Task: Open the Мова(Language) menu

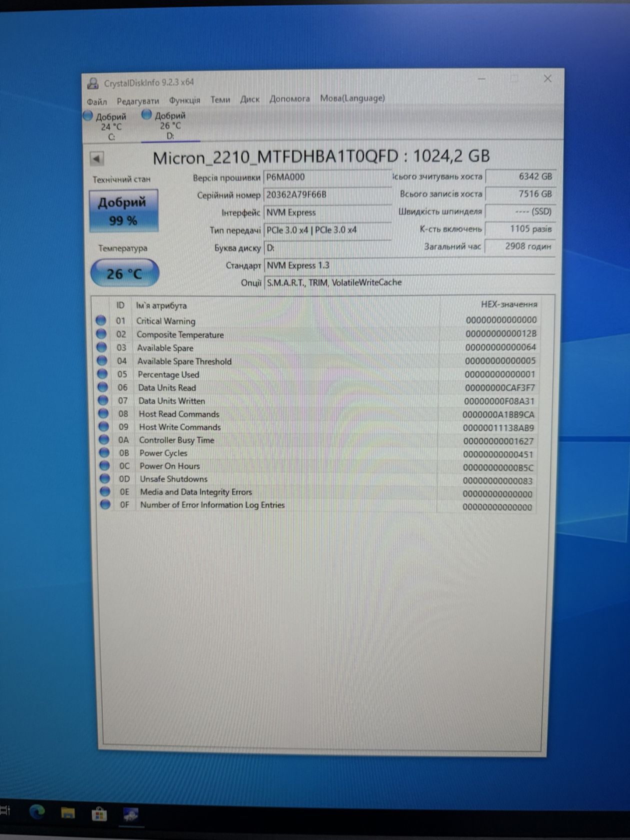Action: [x=352, y=98]
